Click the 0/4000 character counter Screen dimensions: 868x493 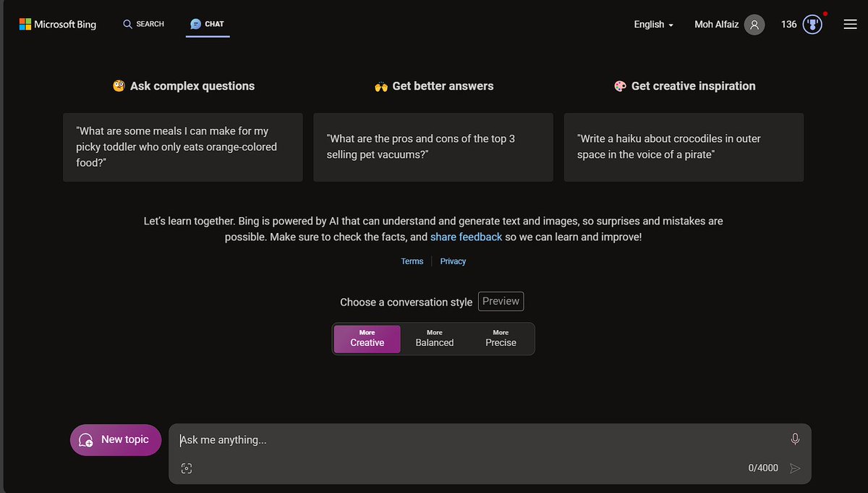(763, 468)
